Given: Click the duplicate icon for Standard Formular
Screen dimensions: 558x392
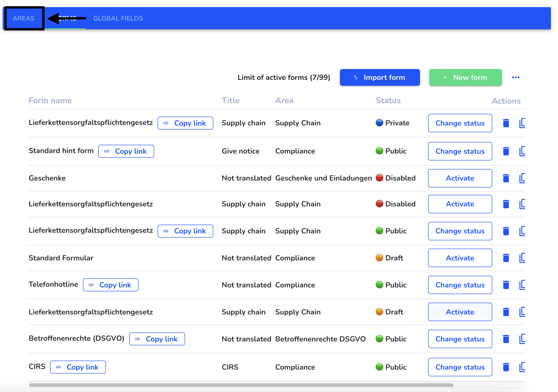Looking at the screenshot, I should (x=522, y=258).
